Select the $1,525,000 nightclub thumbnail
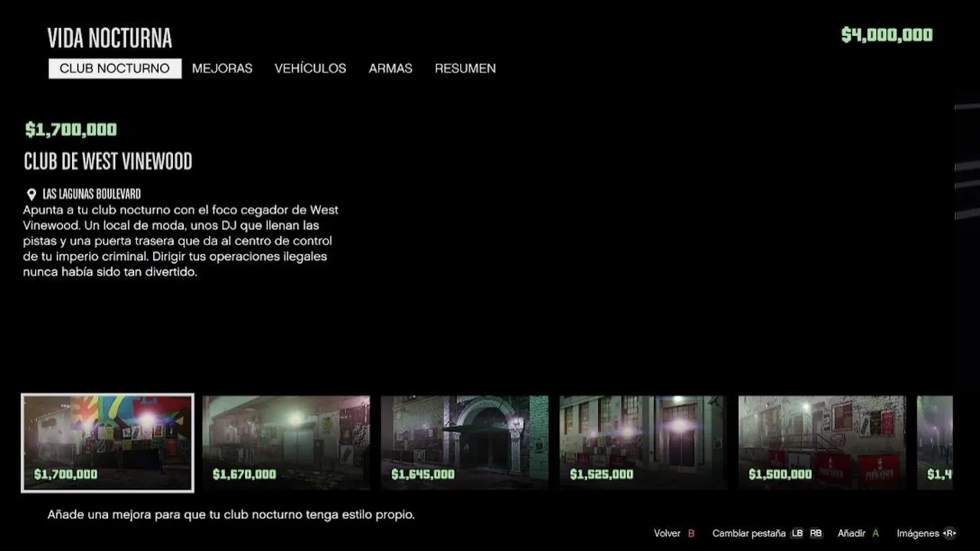 pyautogui.click(x=643, y=442)
